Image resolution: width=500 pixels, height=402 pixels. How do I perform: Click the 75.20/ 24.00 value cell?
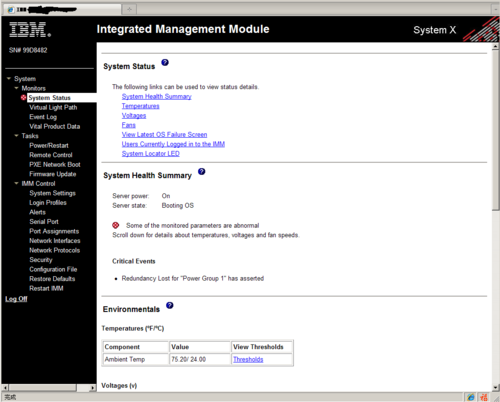pos(200,359)
